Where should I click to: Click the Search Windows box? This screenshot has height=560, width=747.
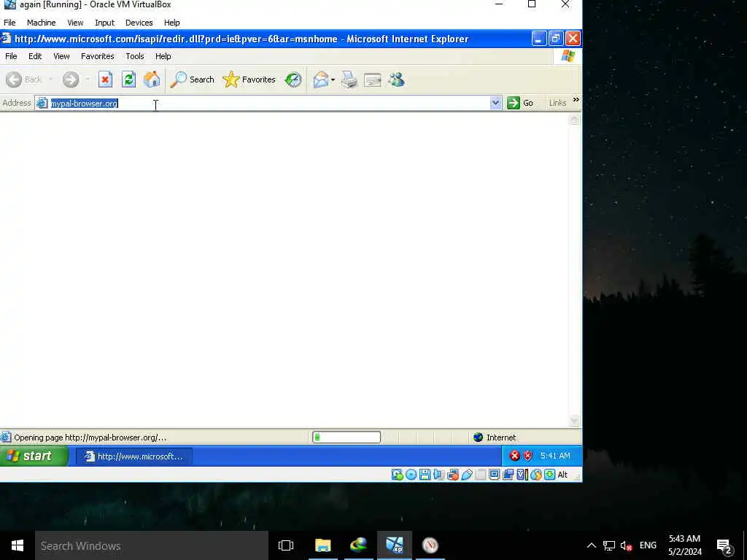tap(152, 545)
